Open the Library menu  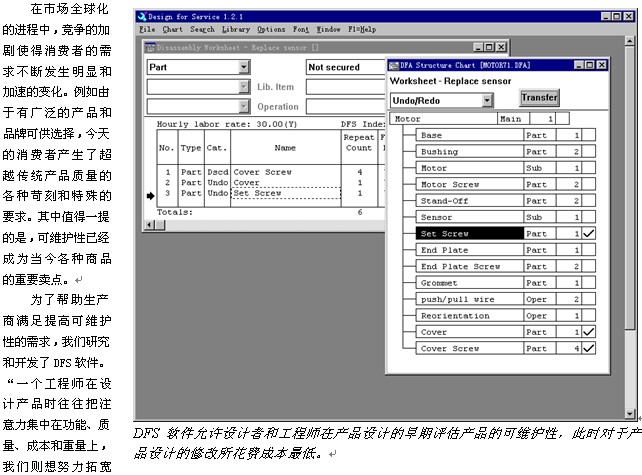pyautogui.click(x=235, y=29)
